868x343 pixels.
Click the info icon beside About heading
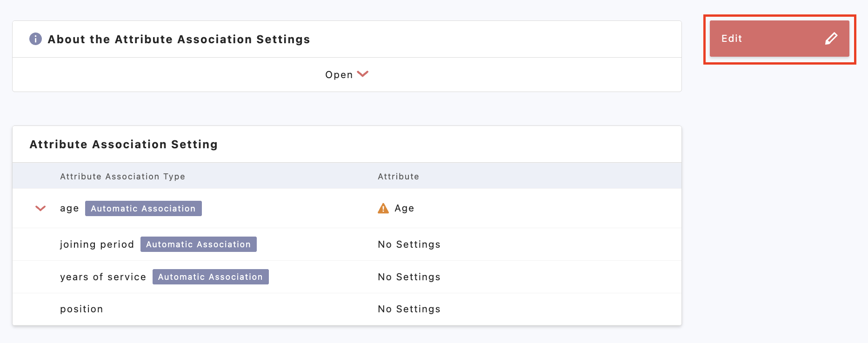35,39
